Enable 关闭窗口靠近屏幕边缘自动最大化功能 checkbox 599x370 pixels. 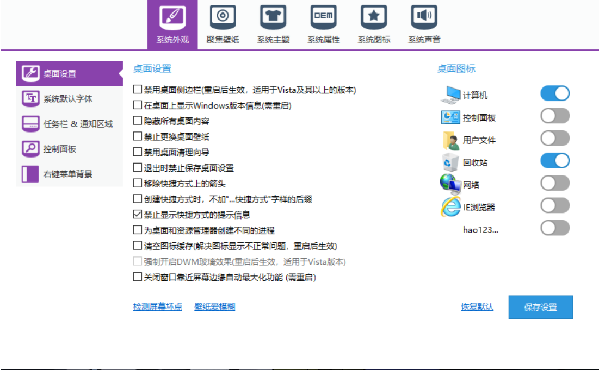coord(137,276)
